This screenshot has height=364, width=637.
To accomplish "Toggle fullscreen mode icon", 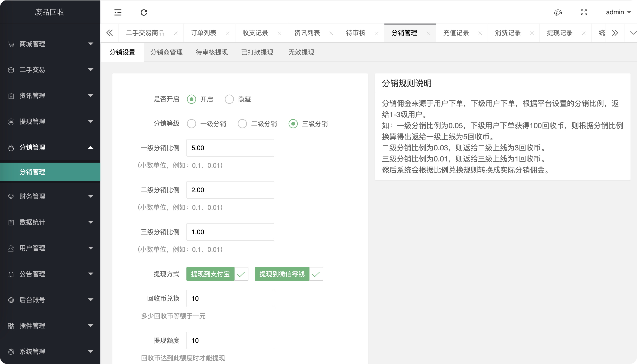I will (x=584, y=12).
